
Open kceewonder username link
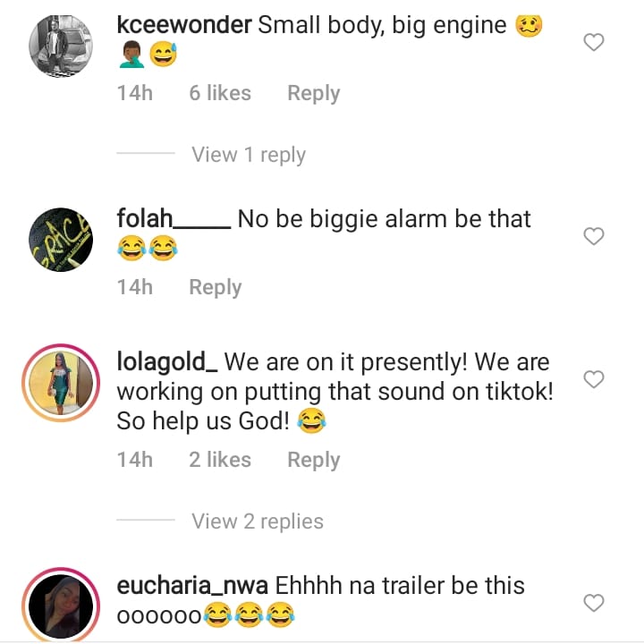click(183, 25)
